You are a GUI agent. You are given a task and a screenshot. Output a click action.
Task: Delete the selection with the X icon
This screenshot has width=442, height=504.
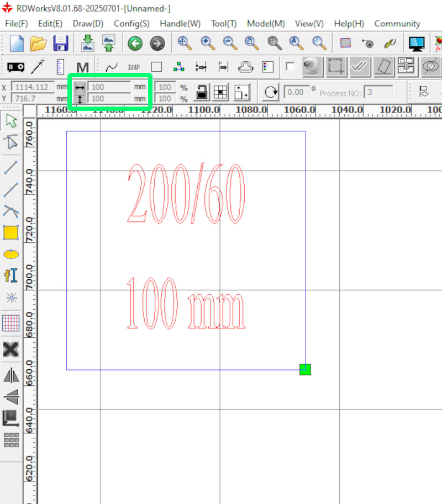pyautogui.click(x=12, y=349)
